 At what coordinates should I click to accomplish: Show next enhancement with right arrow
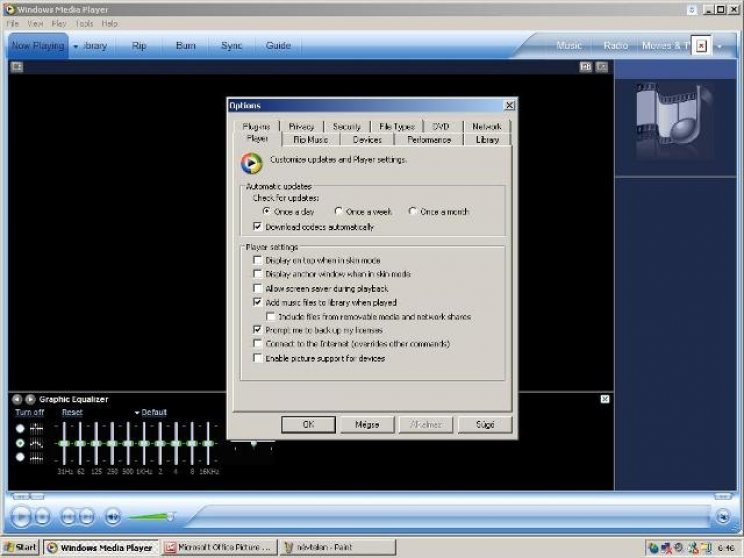(x=30, y=400)
